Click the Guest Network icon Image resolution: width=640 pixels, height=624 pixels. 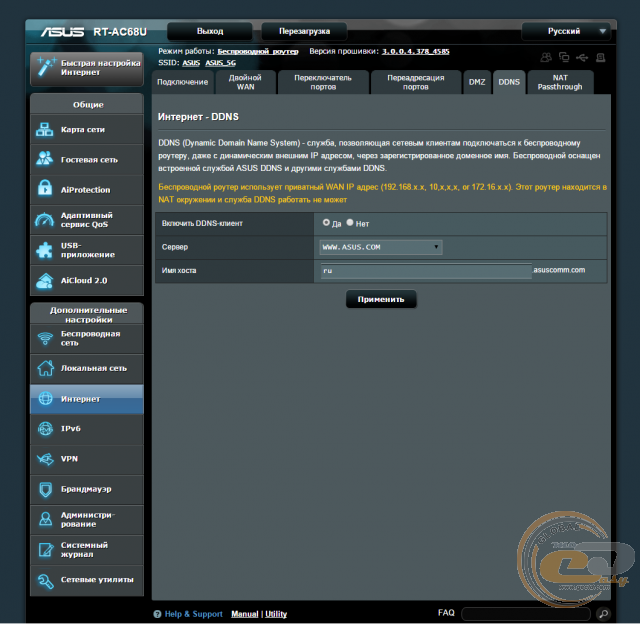pyautogui.click(x=44, y=159)
